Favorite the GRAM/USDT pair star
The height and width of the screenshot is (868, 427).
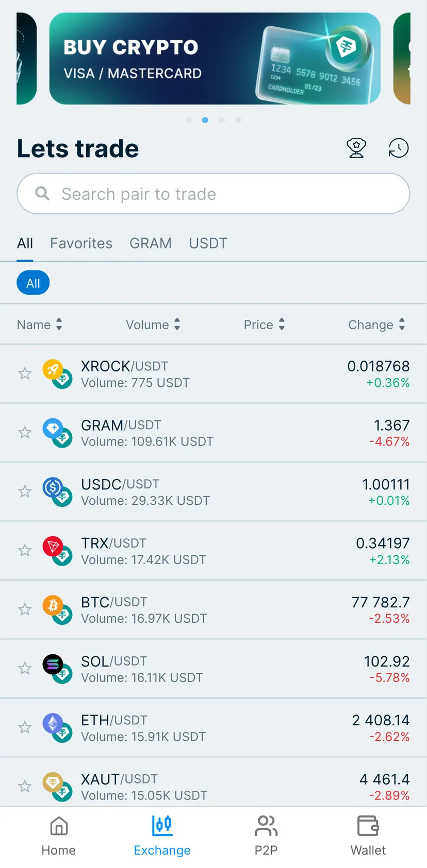(x=25, y=432)
